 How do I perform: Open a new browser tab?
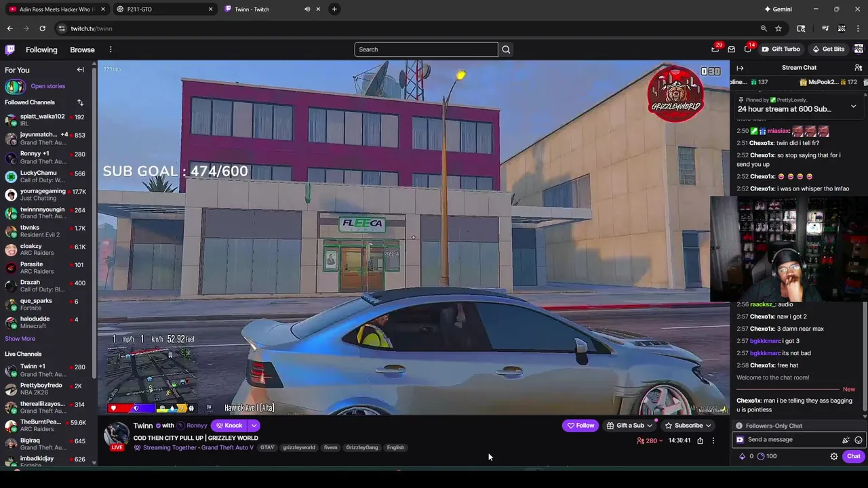pos(334,9)
